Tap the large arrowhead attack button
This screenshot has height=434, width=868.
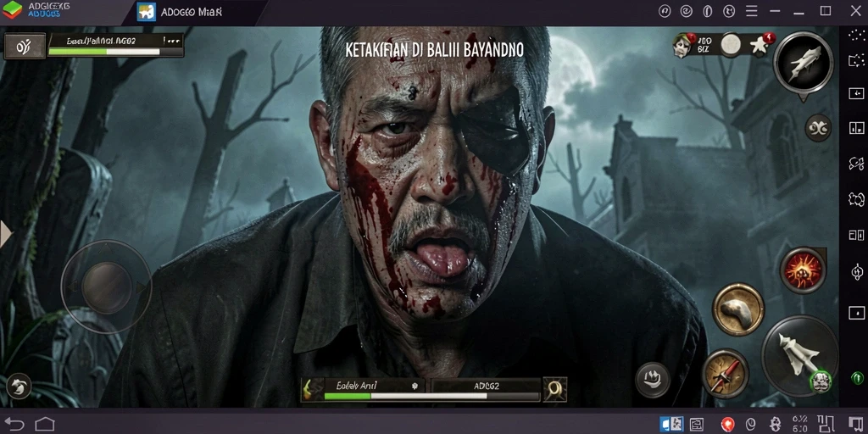(800, 355)
